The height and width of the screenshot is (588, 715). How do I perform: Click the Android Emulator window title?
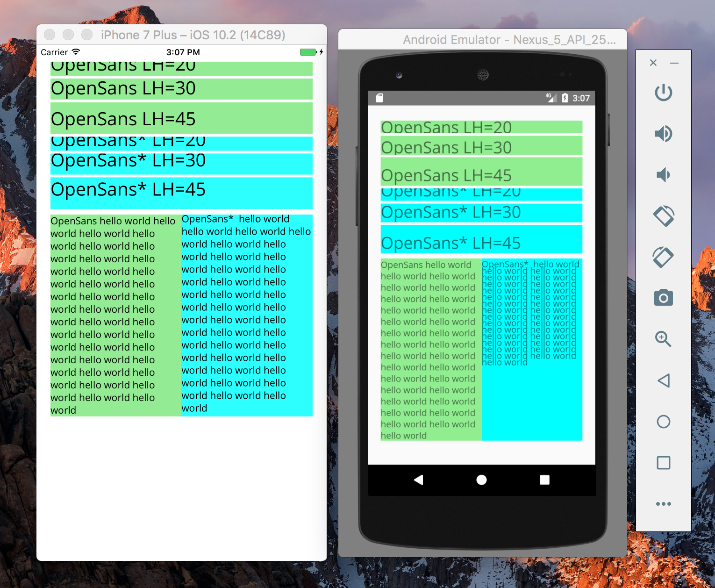point(509,40)
